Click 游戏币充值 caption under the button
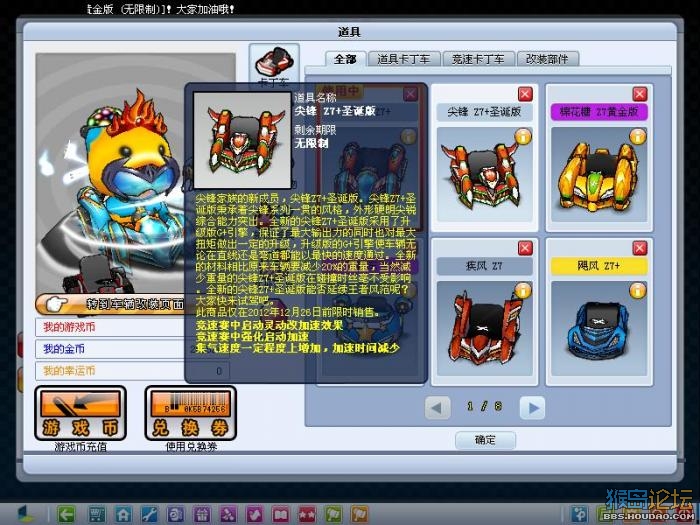 pyautogui.click(x=80, y=446)
